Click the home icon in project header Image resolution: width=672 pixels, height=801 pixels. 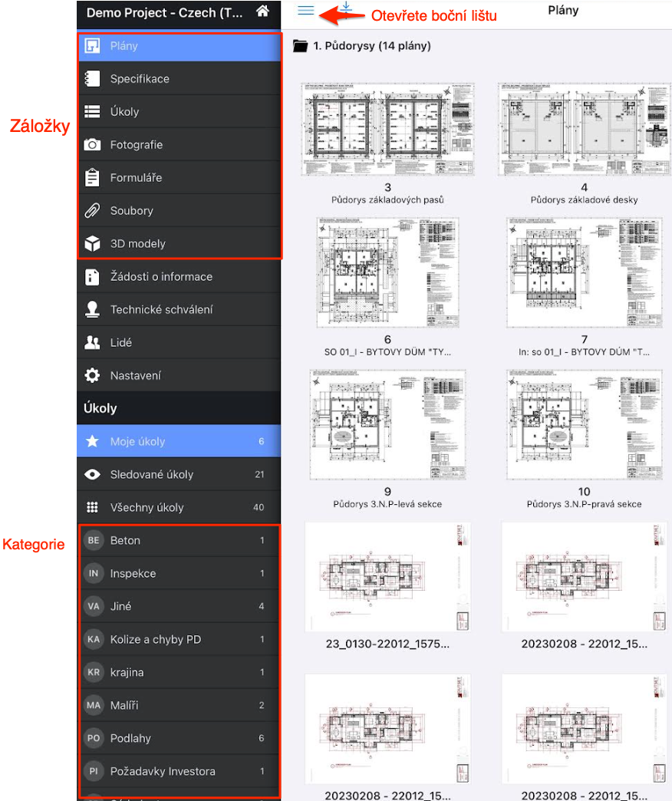coord(263,12)
